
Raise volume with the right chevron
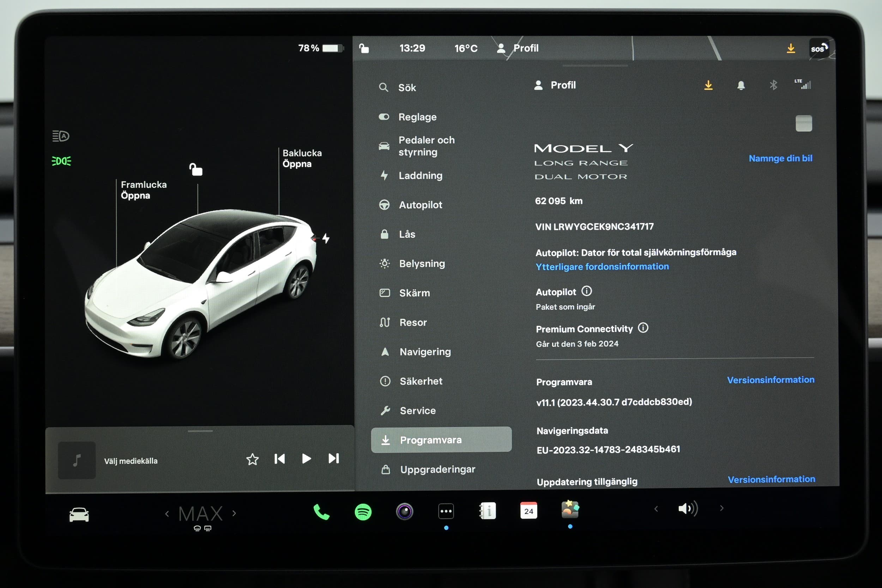pyautogui.click(x=721, y=508)
